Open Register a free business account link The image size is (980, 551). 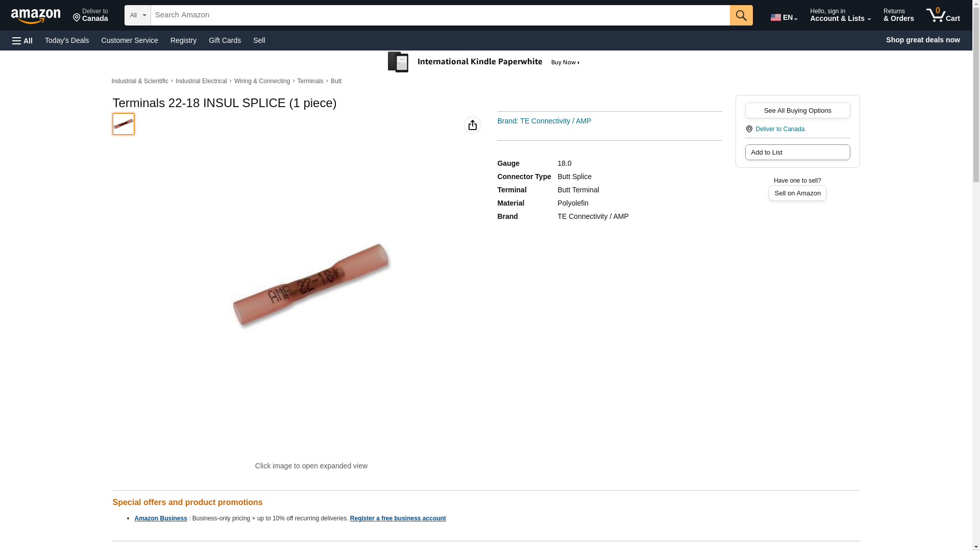[x=398, y=518]
